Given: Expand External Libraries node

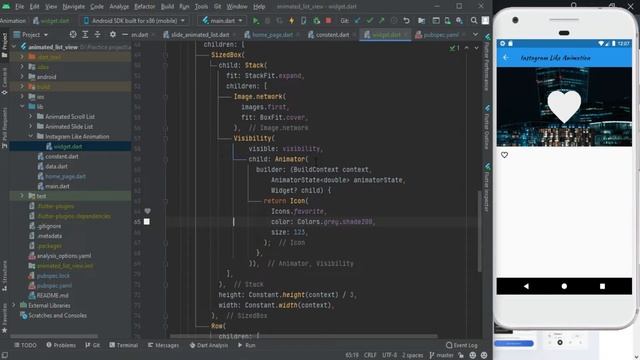Looking at the screenshot, I should (14, 305).
